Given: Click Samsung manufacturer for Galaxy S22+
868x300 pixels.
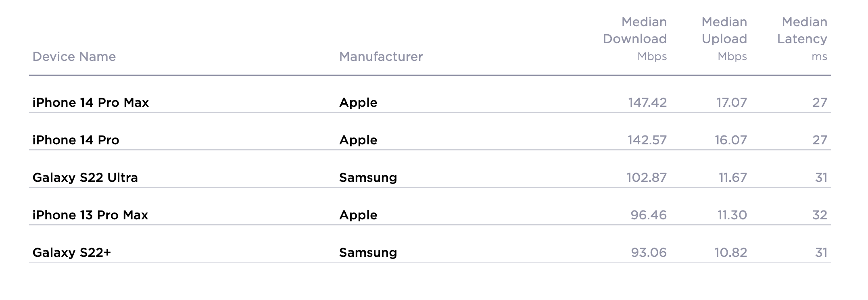Looking at the screenshot, I should click(368, 252).
